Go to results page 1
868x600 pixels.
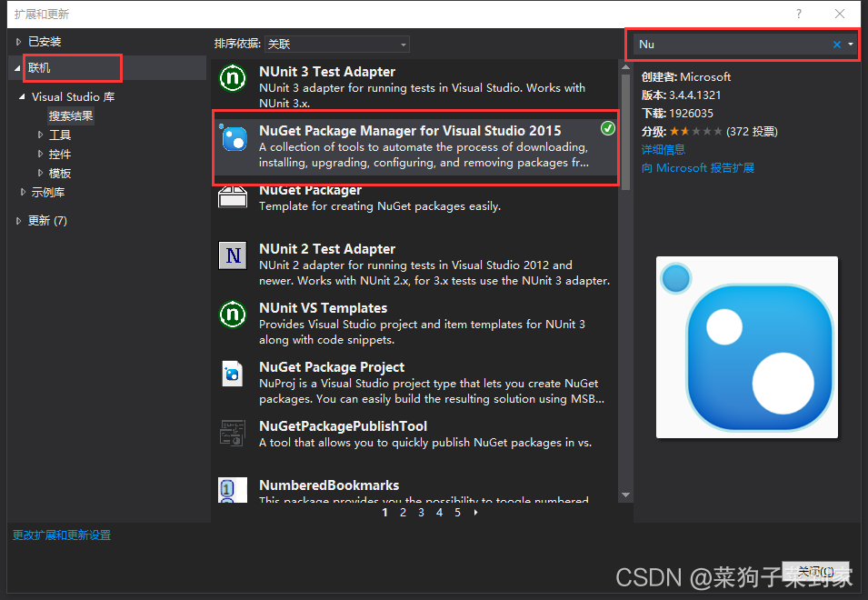384,513
